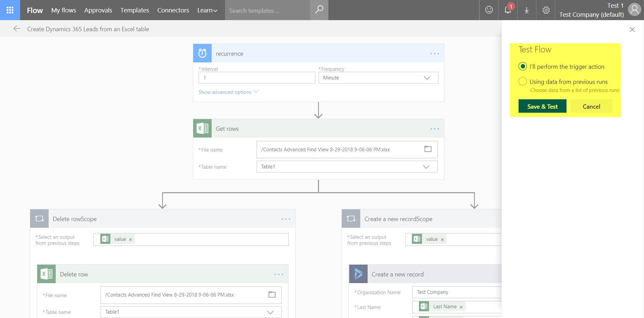
Task: Click the search magnifier icon
Action: coord(319,10)
